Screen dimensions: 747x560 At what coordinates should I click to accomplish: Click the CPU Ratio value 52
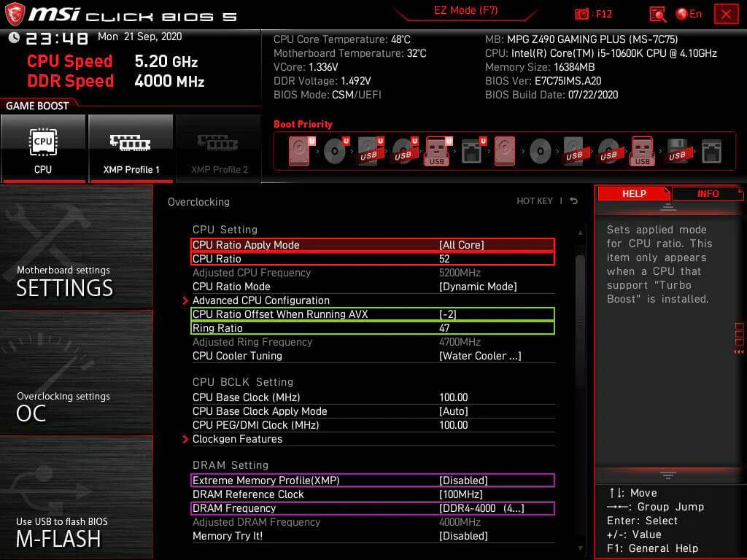(x=444, y=259)
